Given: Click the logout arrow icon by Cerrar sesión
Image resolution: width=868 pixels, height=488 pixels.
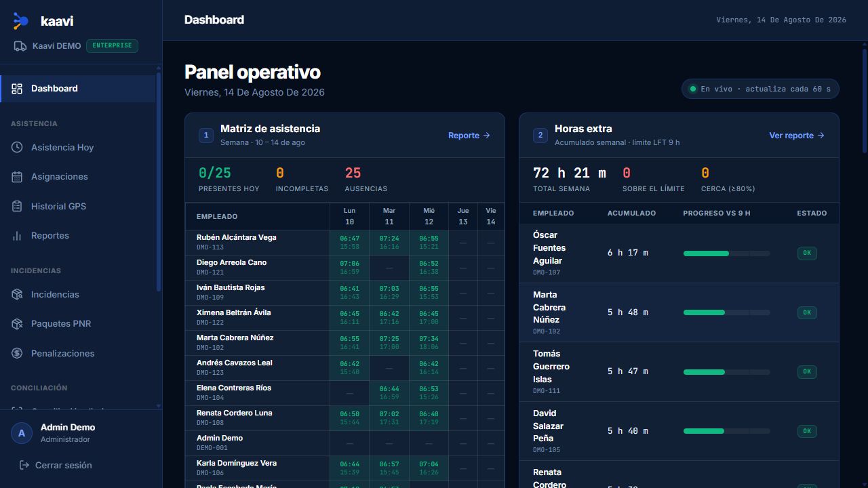Looking at the screenshot, I should tap(24, 465).
